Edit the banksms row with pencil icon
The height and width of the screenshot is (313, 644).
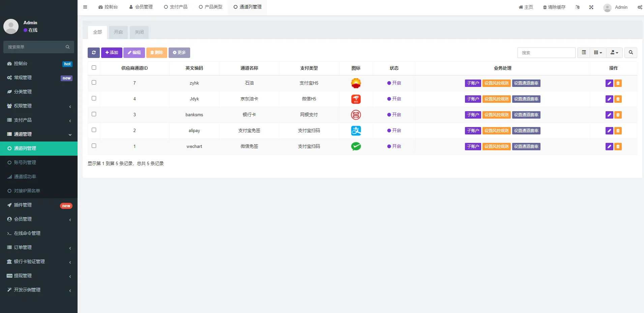pos(609,115)
